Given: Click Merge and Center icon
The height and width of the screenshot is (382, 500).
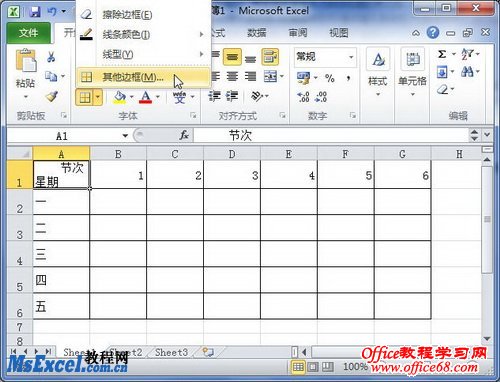Looking at the screenshot, I should coord(270,76).
